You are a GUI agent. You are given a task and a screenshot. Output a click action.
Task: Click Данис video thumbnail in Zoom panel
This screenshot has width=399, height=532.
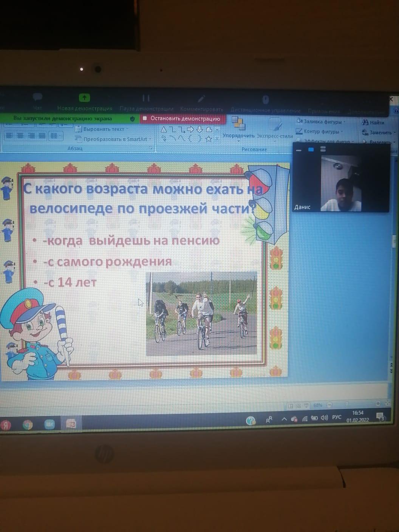click(341, 184)
